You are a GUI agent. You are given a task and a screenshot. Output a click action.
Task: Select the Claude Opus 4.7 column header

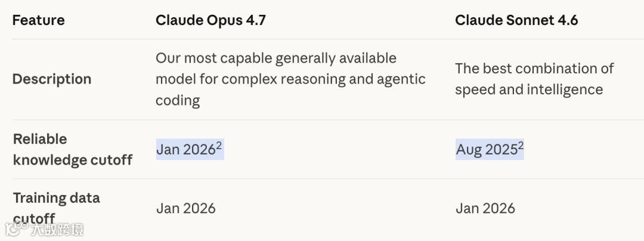click(x=210, y=20)
